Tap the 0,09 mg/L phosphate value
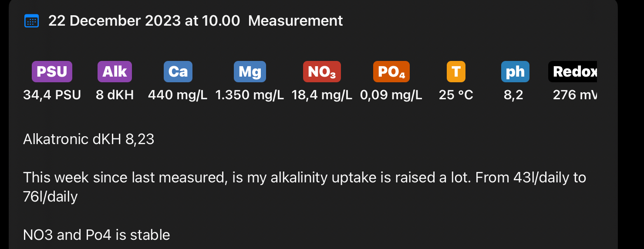 coord(391,95)
